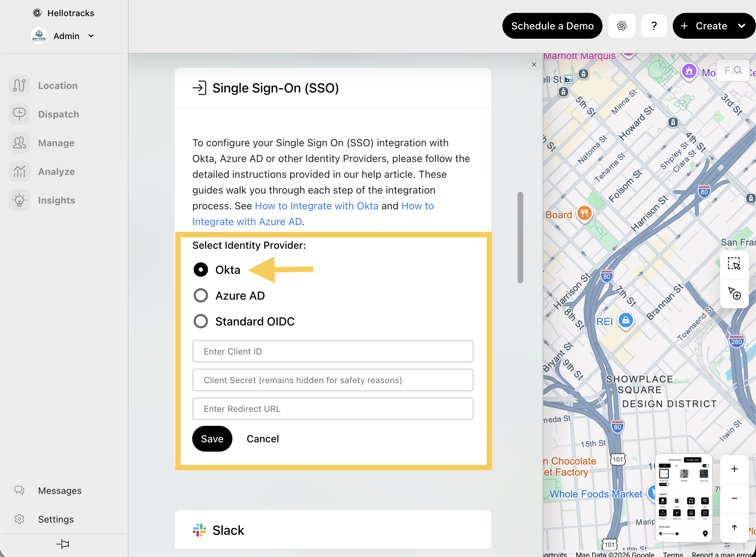Screen dimensions: 756x557
Task: Select Azure AD radio option
Action: (201, 296)
